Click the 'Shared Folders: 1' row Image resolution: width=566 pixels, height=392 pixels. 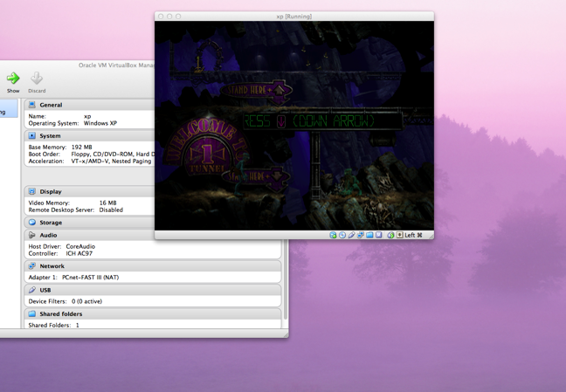coord(54,325)
